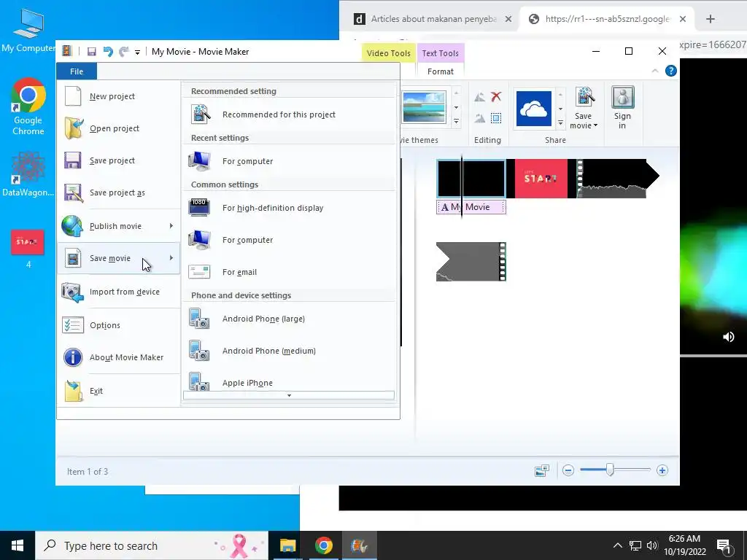747x560 pixels.
Task: Open desktop file named 4
Action: [x=28, y=249]
